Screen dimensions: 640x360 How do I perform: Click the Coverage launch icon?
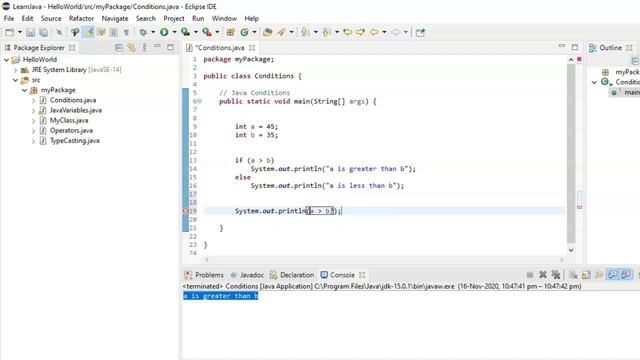click(185, 32)
